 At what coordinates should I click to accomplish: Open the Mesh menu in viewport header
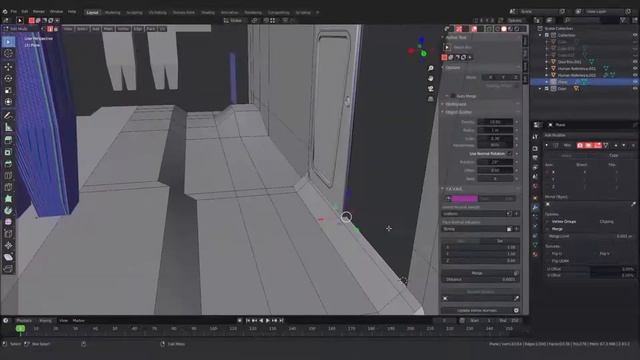[108, 29]
